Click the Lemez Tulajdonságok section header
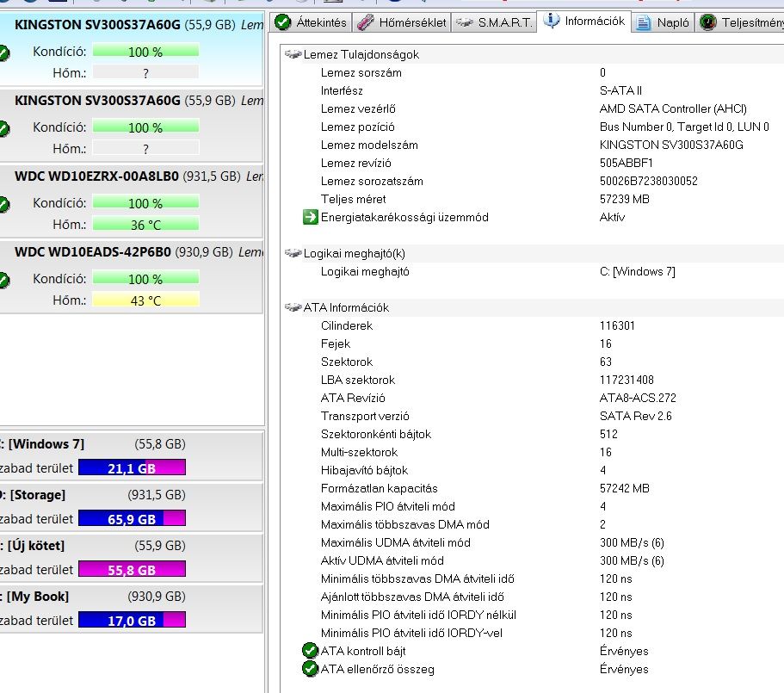The height and width of the screenshot is (693, 784). tap(361, 54)
